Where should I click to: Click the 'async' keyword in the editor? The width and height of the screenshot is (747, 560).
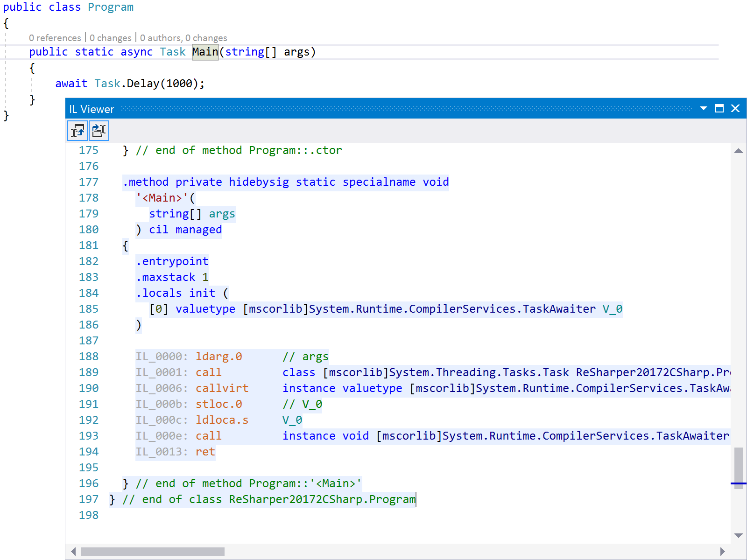(136, 52)
